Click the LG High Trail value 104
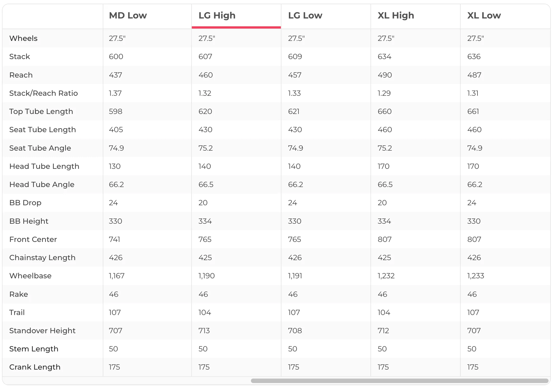The width and height of the screenshot is (555, 392). tap(205, 312)
